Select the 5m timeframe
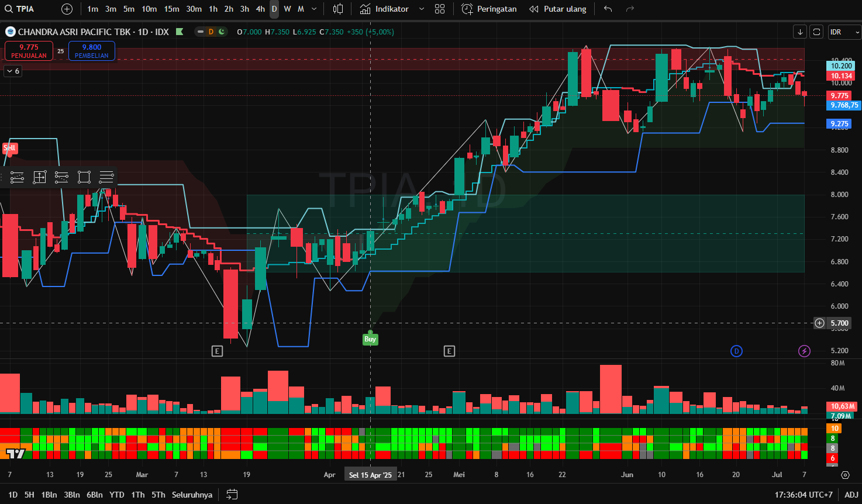This screenshot has height=504, width=862. click(x=129, y=9)
